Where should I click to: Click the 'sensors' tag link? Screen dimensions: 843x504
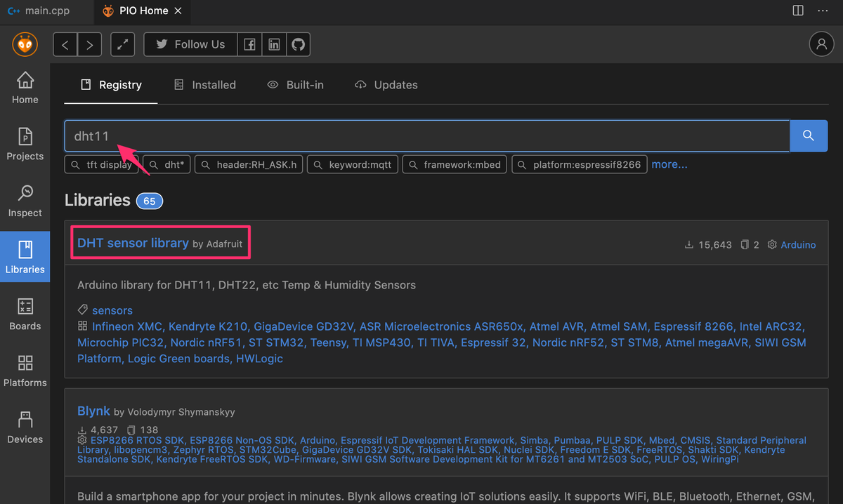tap(112, 310)
